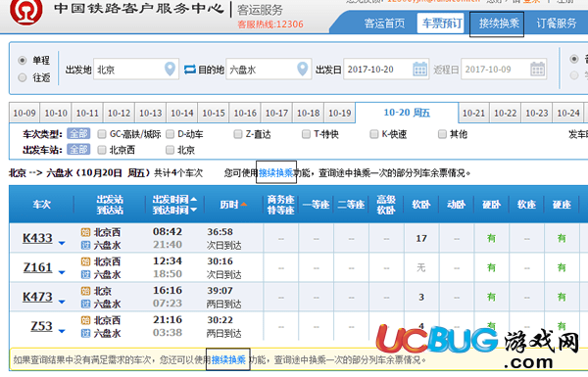The image size is (588, 377).
Task: Switch to the 10-24 date tab
Action: click(568, 113)
